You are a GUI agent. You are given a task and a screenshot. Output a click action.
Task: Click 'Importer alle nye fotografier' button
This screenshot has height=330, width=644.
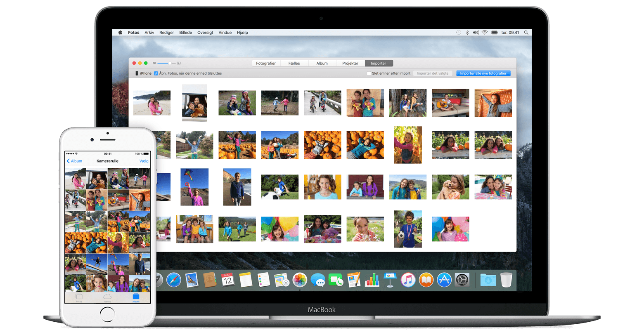tap(483, 73)
